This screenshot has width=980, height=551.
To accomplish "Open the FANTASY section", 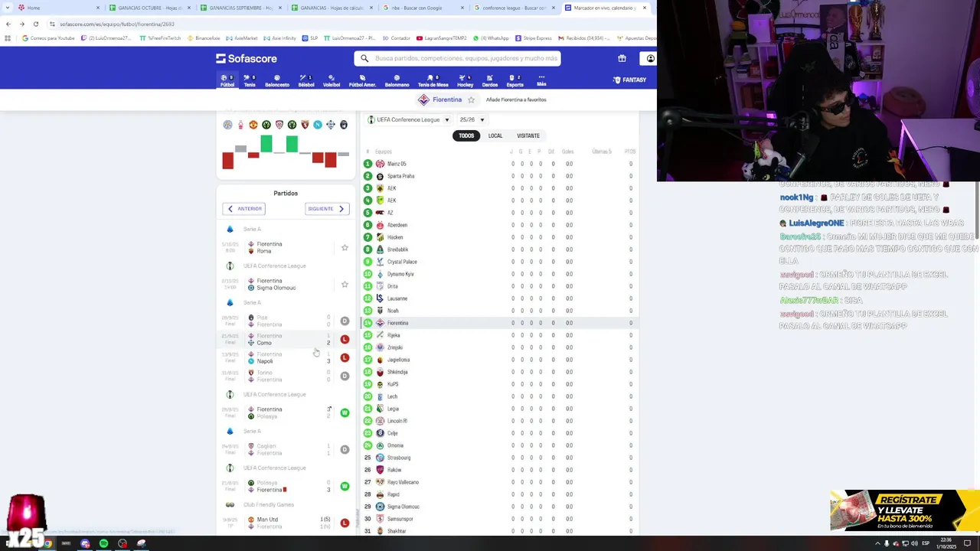I will (x=629, y=80).
